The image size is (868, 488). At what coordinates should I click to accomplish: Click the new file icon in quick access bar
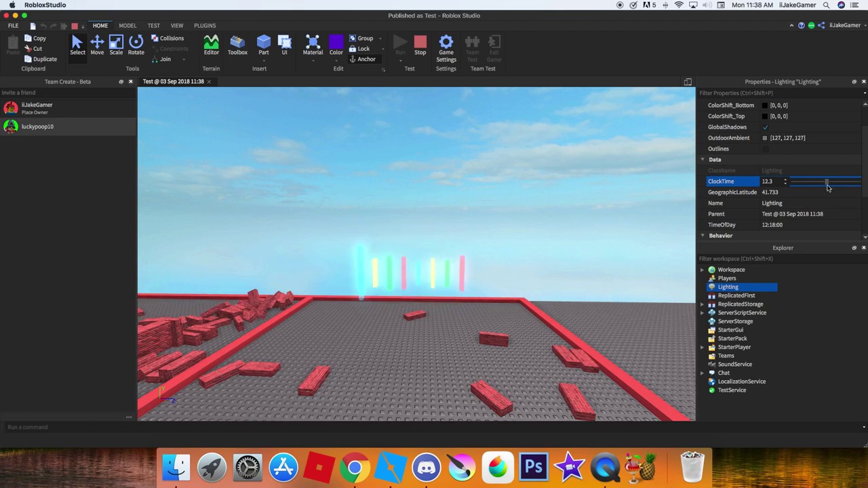33,26
